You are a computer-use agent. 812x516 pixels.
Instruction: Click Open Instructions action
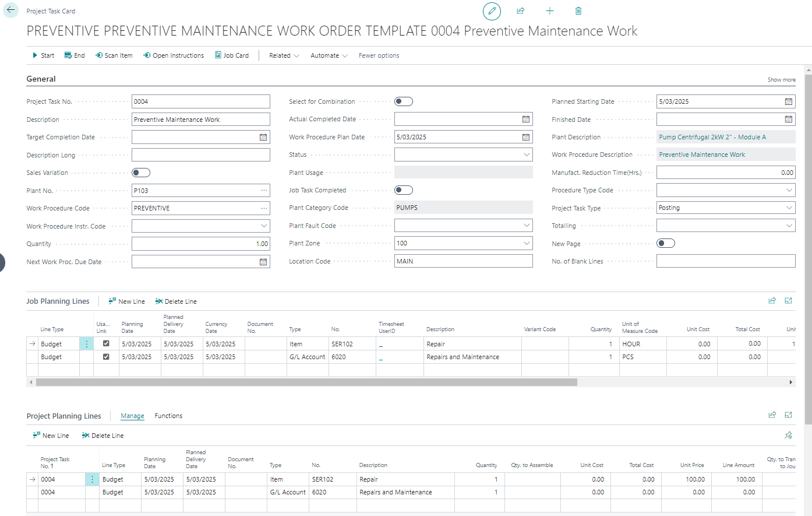174,55
